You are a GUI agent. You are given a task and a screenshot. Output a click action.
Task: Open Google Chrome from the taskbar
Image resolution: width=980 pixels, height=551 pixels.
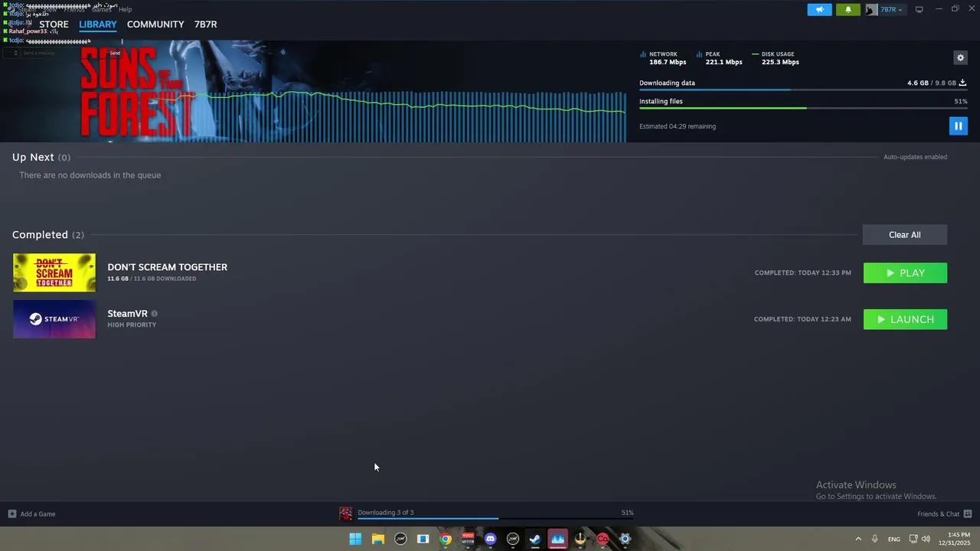446,539
